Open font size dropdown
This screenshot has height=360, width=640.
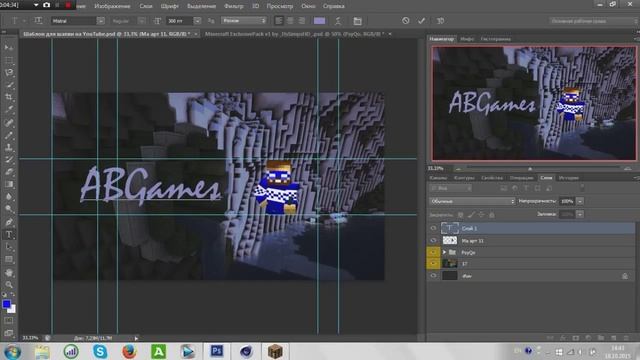197,20
